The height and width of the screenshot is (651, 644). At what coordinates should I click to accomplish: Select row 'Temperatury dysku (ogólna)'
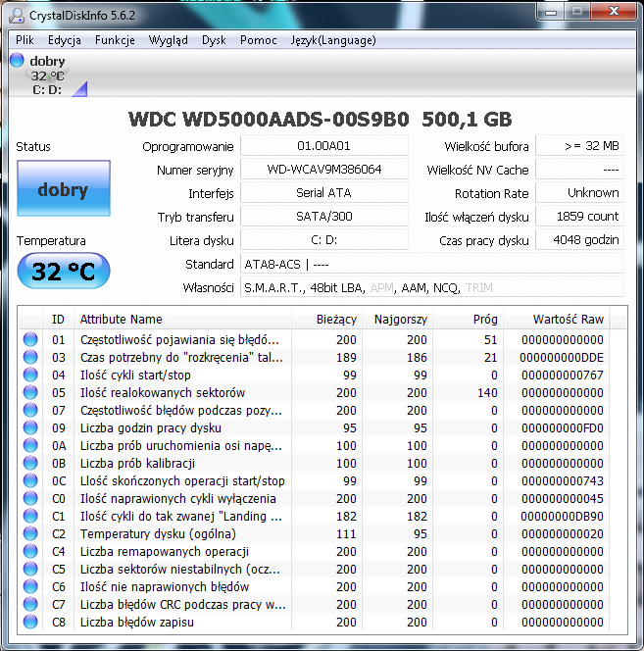click(315, 533)
